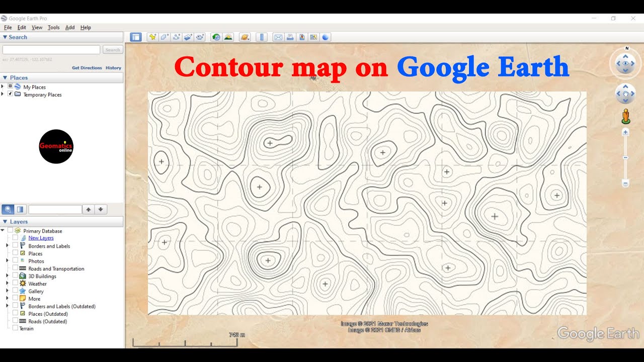The width and height of the screenshot is (644, 362).
Task: Open the Help menu
Action: (x=86, y=28)
